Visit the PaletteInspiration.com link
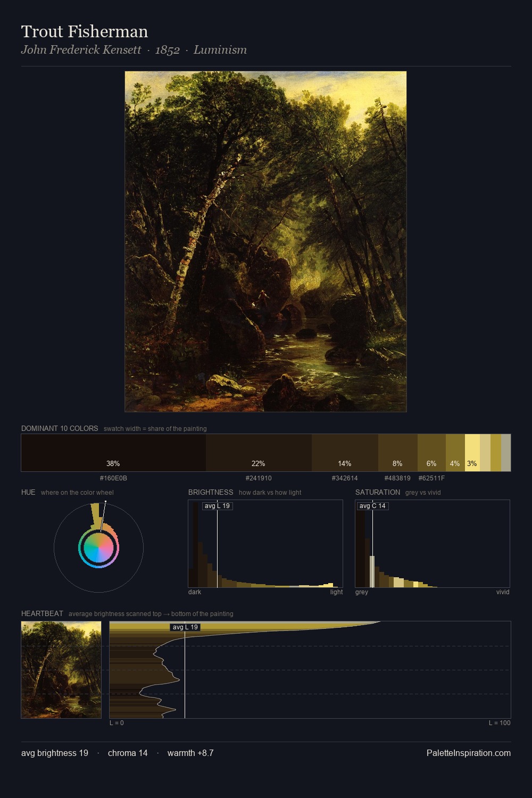 (x=469, y=753)
